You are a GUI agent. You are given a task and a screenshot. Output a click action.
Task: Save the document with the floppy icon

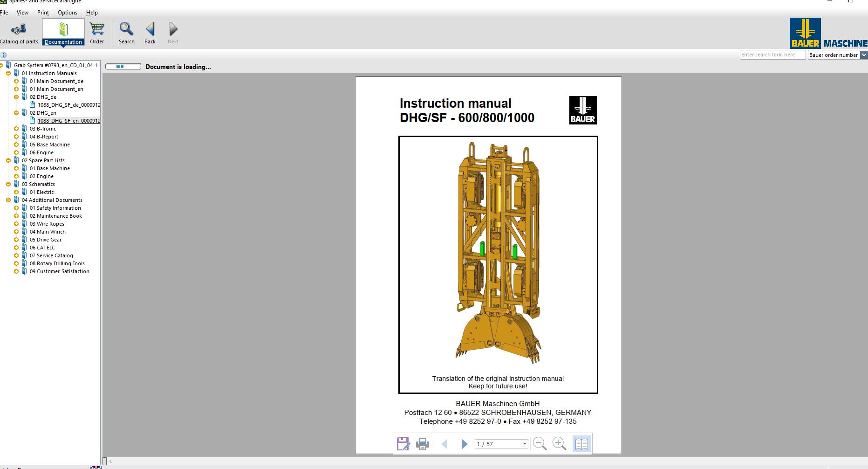pyautogui.click(x=403, y=444)
